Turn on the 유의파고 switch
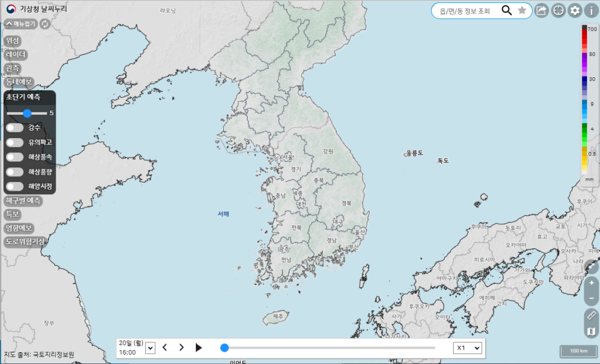Image resolution: width=600 pixels, height=364 pixels. pyautogui.click(x=15, y=142)
